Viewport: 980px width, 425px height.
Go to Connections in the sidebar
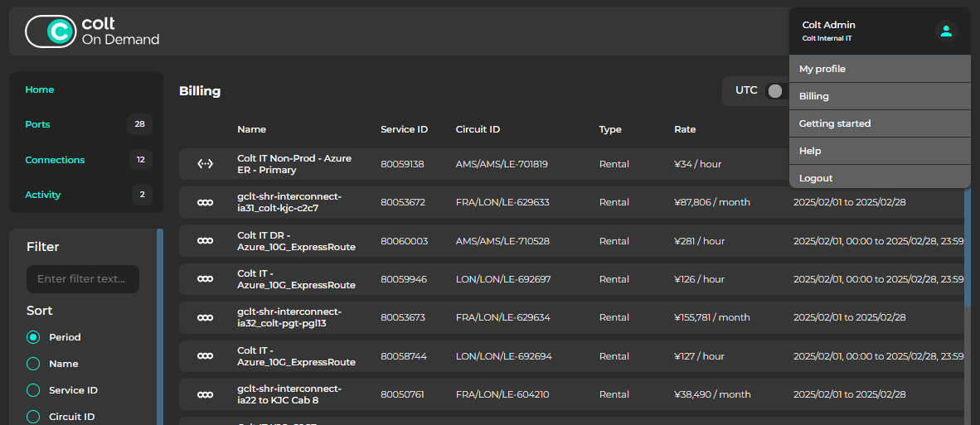[55, 160]
